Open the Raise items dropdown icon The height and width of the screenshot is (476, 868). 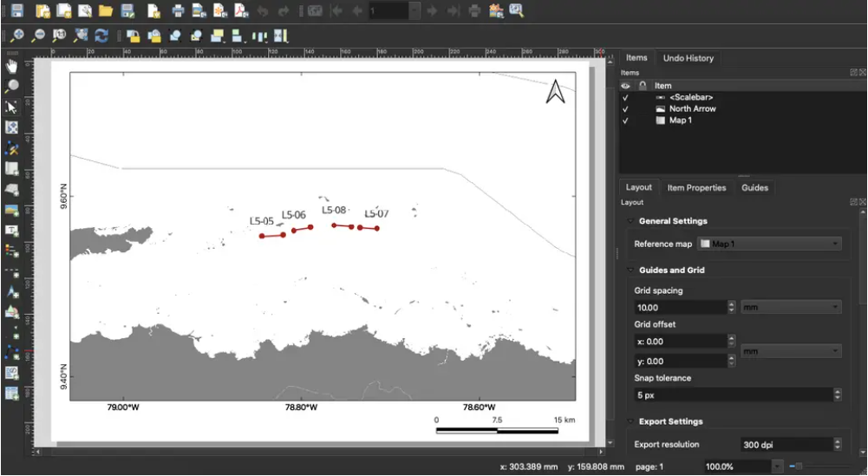(219, 36)
